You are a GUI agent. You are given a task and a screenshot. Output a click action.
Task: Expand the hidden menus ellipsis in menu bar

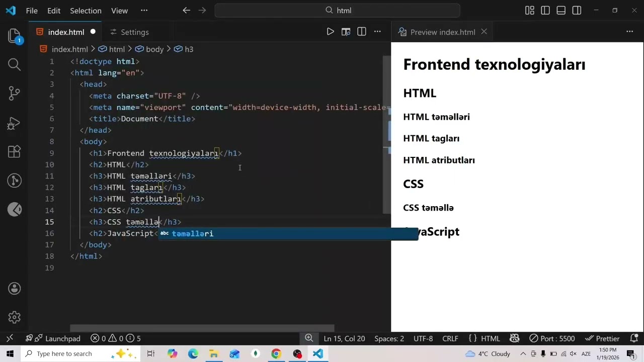pyautogui.click(x=144, y=10)
